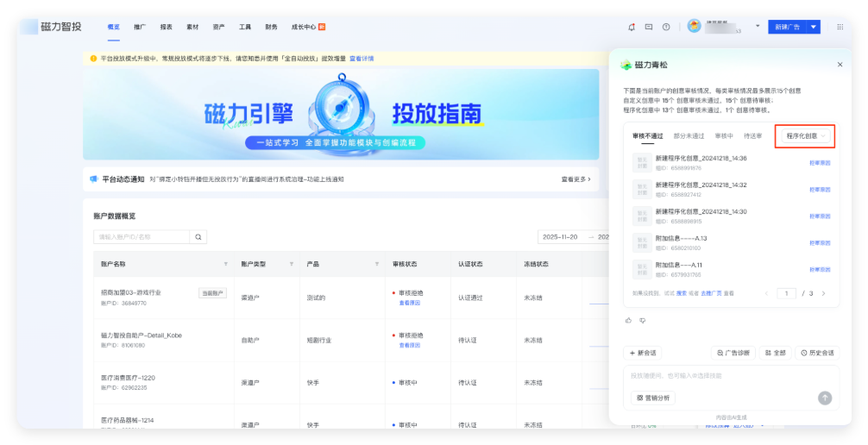Click the 去推广页 link
This screenshot has width=868, height=445.
[711, 293]
